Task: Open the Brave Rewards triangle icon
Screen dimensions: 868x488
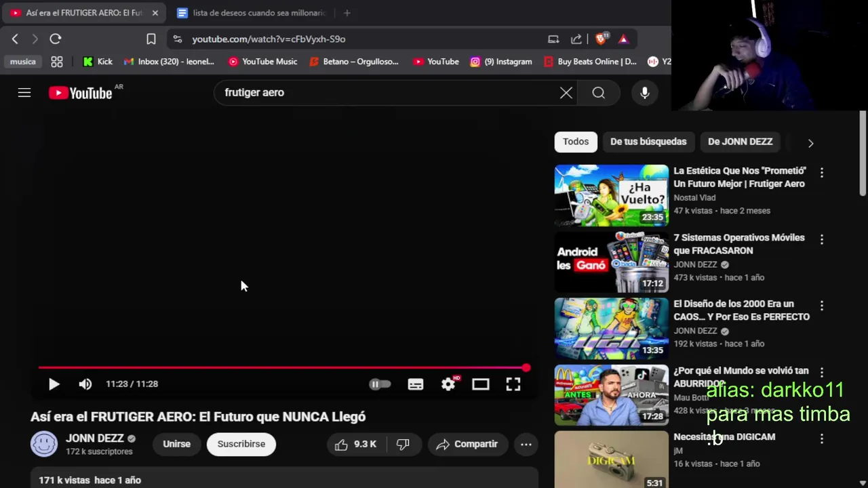Action: [624, 39]
